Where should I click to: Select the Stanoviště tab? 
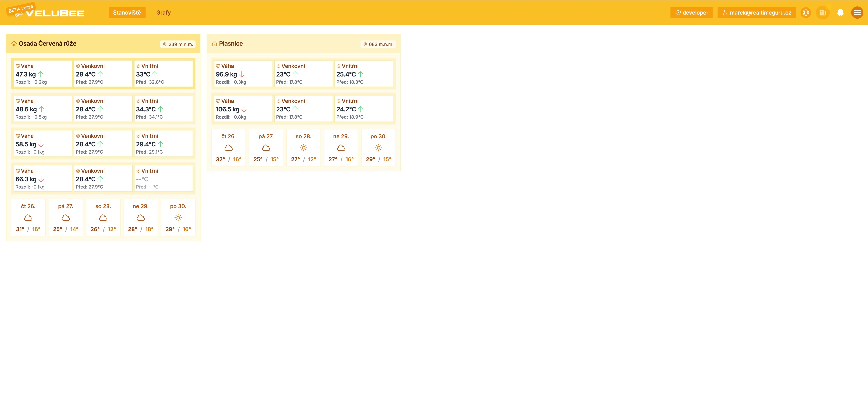pyautogui.click(x=127, y=13)
